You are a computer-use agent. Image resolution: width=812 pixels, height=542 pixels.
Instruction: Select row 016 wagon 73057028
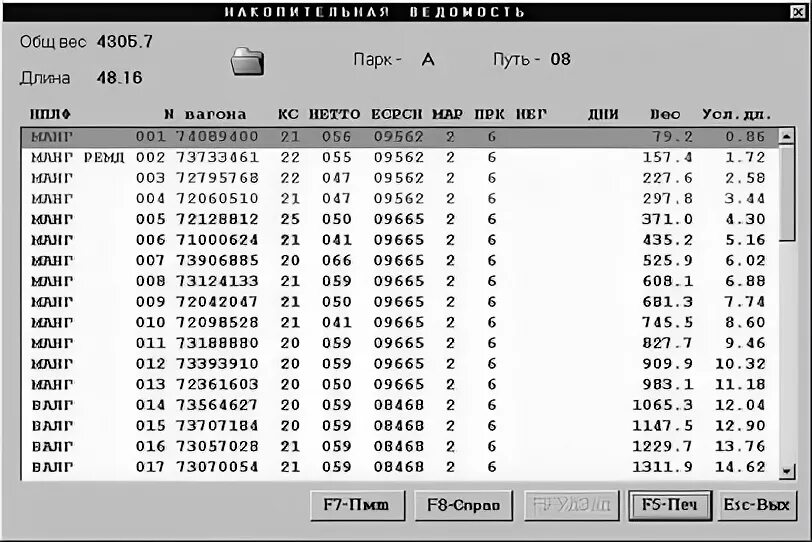[400, 446]
